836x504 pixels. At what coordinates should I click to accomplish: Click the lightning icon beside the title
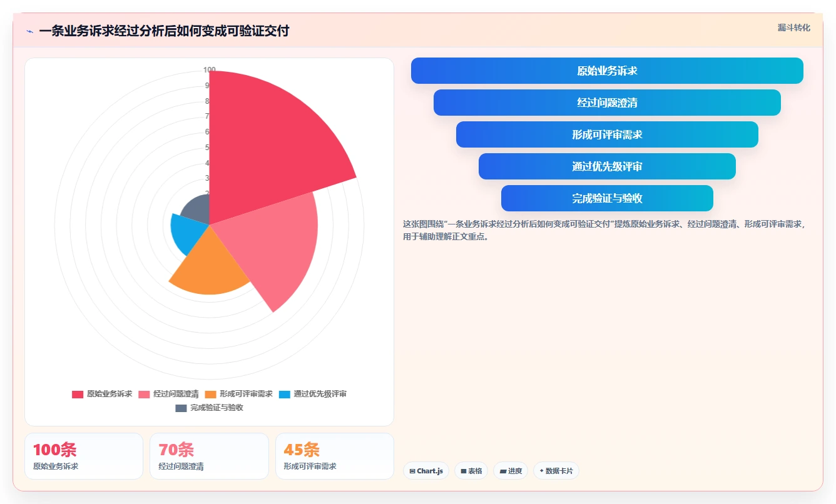(29, 31)
